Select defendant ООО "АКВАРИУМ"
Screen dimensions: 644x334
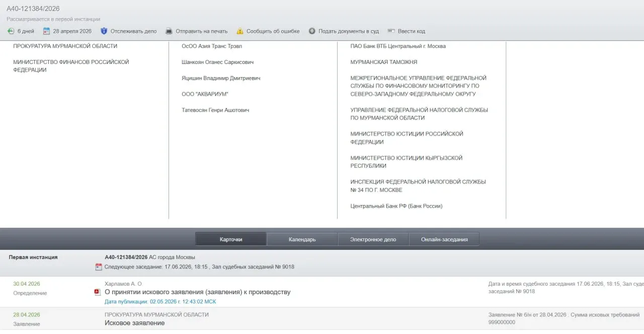click(205, 94)
